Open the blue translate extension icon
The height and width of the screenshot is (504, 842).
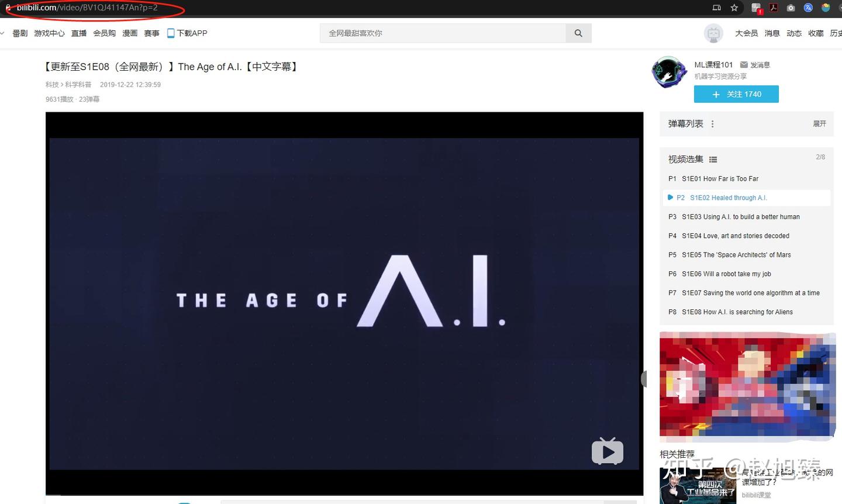[808, 8]
